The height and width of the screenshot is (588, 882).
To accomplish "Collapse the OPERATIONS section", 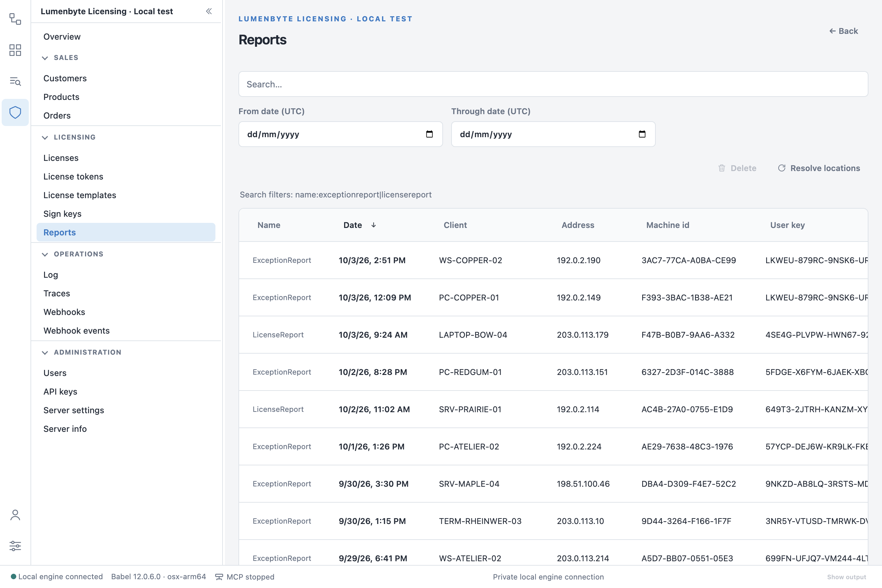I will tap(45, 254).
